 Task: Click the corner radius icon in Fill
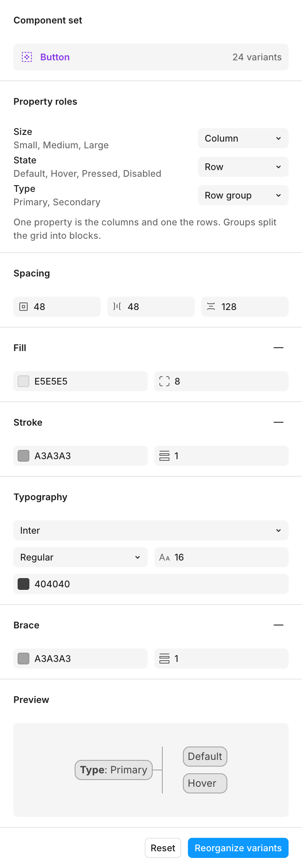[x=164, y=381]
